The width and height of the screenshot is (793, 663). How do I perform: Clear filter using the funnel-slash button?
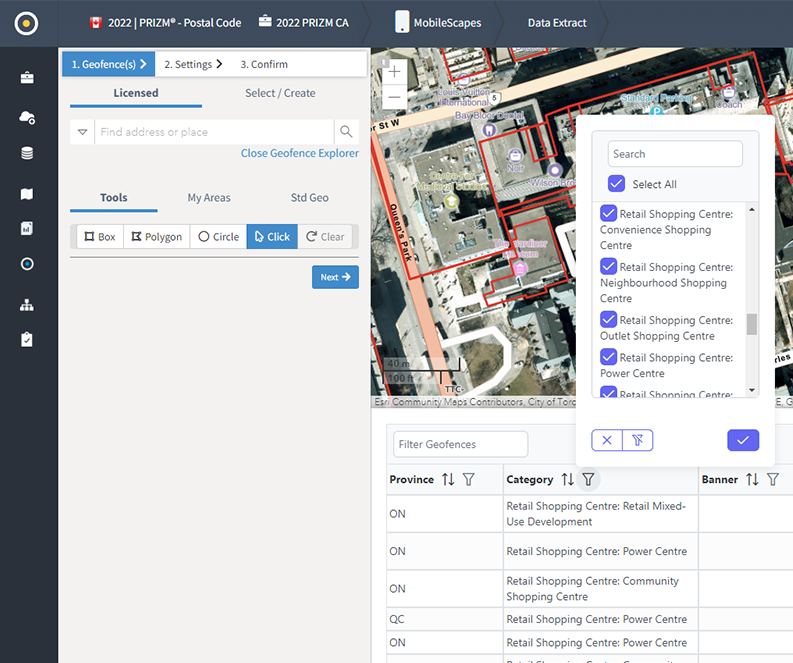(x=637, y=440)
